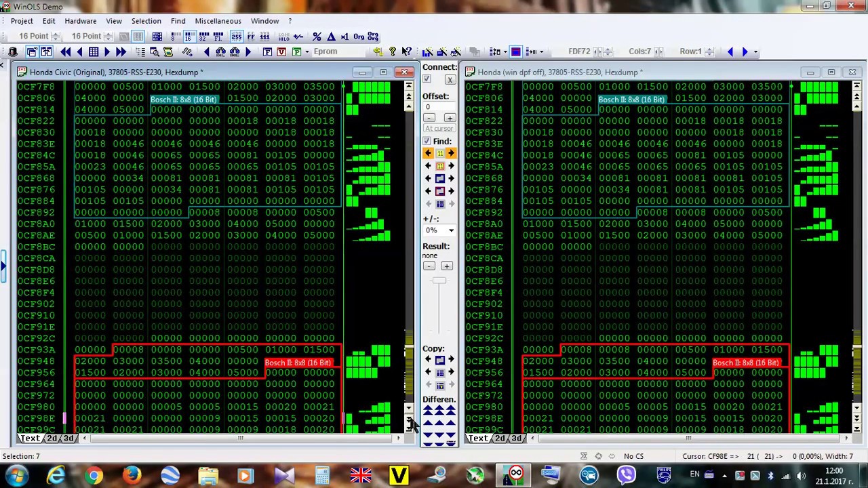Open the +/- percent dropdown
The image size is (868, 488).
pos(452,230)
